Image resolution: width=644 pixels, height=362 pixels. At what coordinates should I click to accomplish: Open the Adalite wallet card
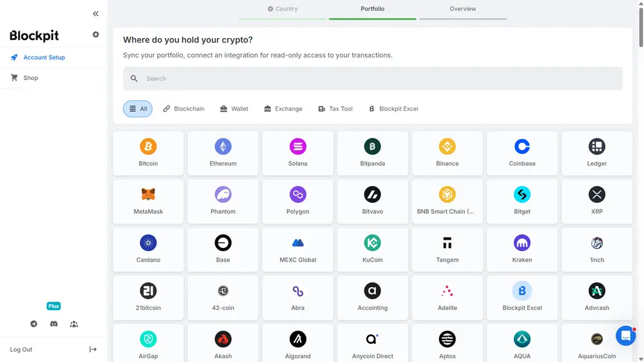coord(448,298)
